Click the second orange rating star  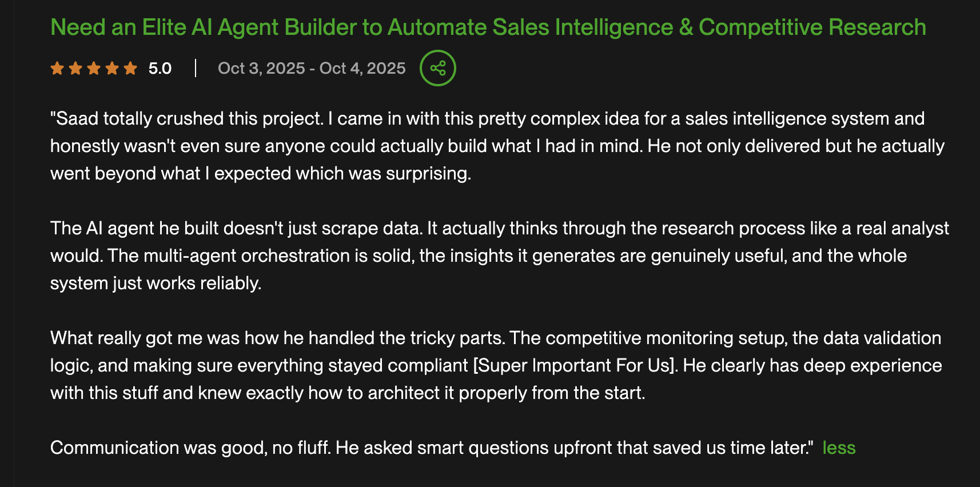[x=75, y=69]
